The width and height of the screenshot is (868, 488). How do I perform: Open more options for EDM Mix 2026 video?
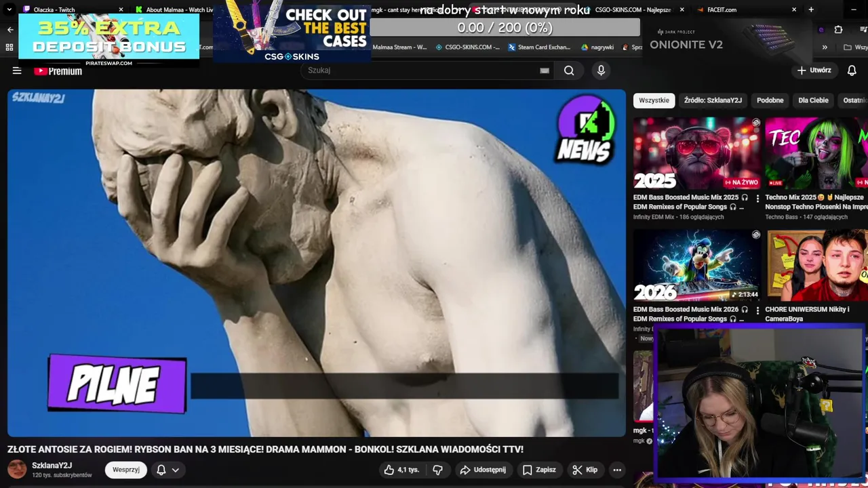tap(757, 310)
